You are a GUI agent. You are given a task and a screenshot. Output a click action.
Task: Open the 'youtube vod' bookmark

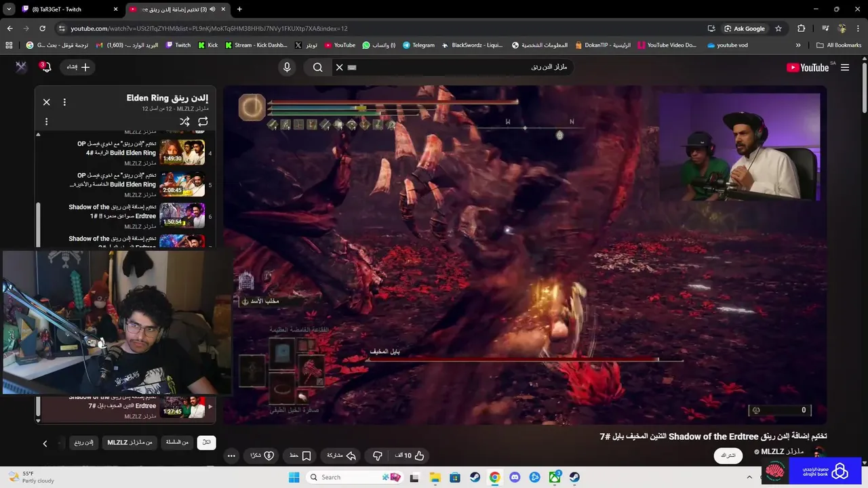(x=728, y=45)
